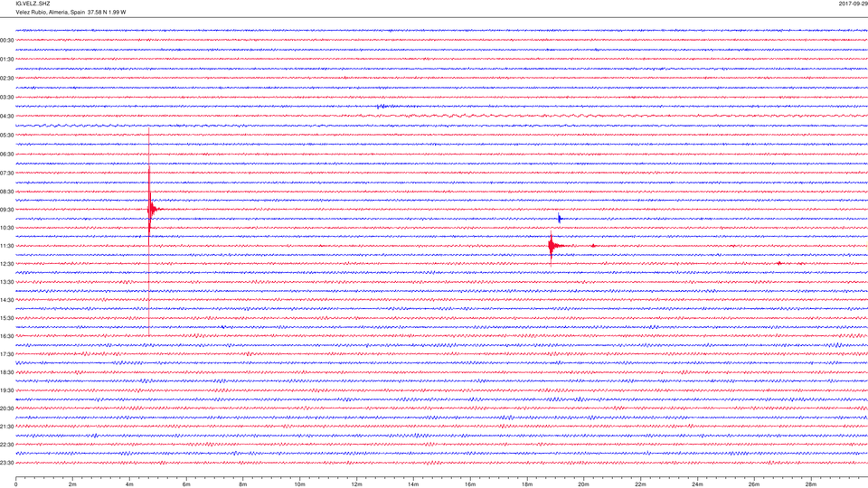
Task: Select the 11:30 time label
Action: coord(7,246)
